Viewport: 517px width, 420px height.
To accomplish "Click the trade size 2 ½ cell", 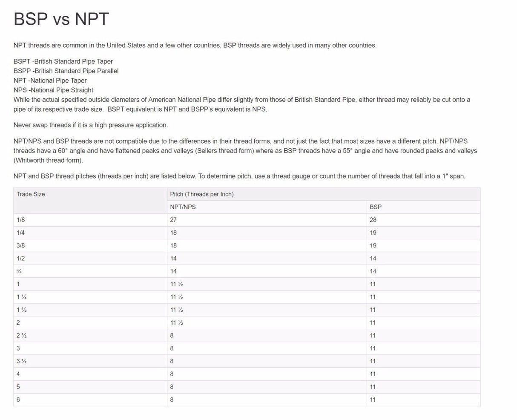I will (22, 335).
